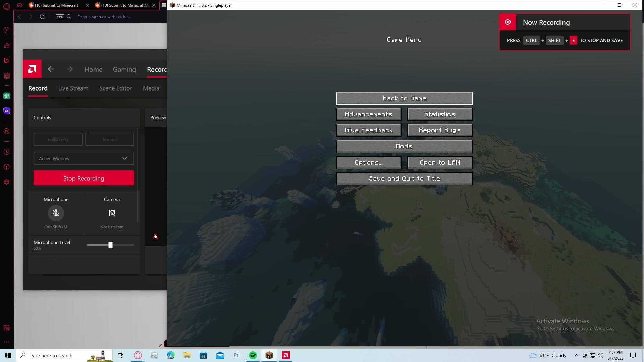Expand the Active Window dropdown

coord(84,158)
